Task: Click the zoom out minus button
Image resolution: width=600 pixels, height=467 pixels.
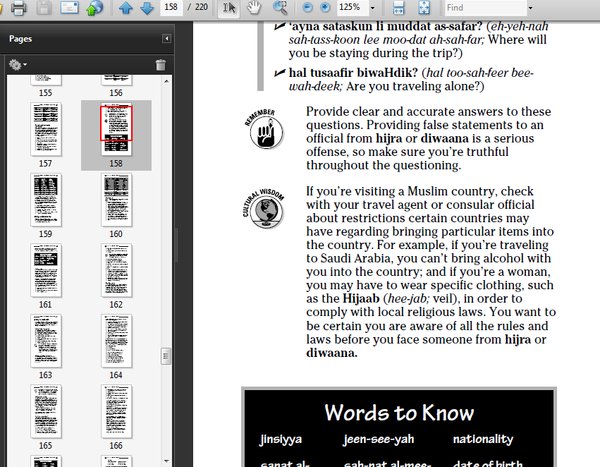Action: point(307,8)
